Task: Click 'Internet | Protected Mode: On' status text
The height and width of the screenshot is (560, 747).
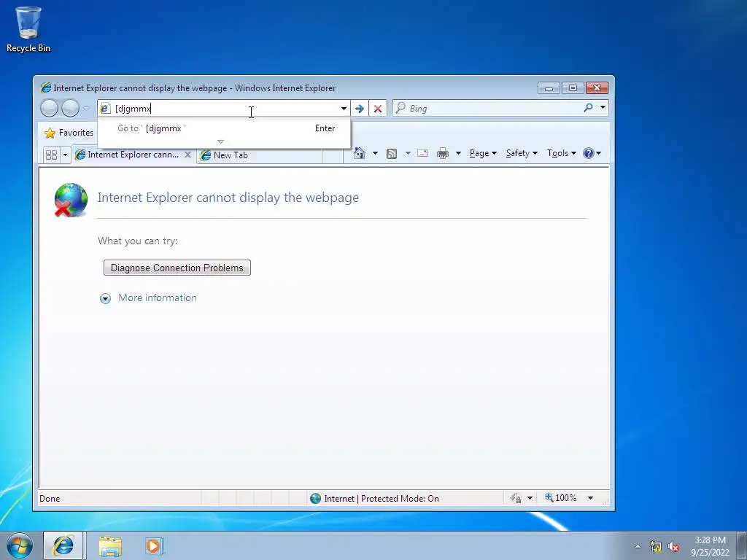Action: pos(382,499)
